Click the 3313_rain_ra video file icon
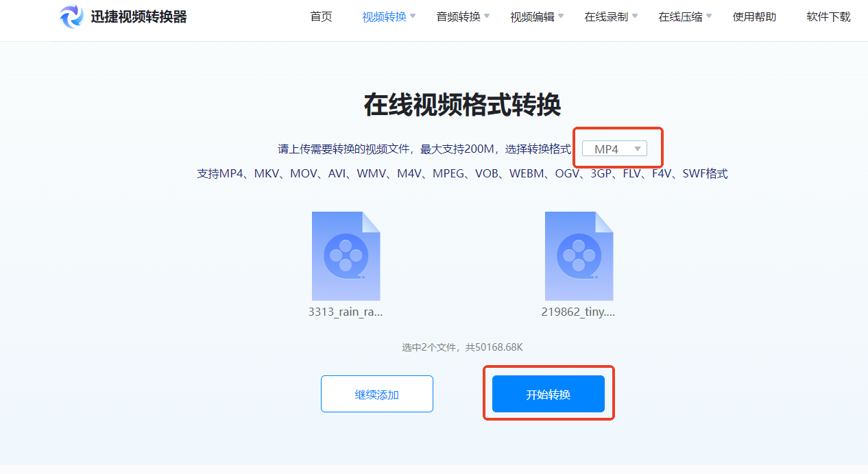Viewport: 868px width, 474px height. [346, 255]
